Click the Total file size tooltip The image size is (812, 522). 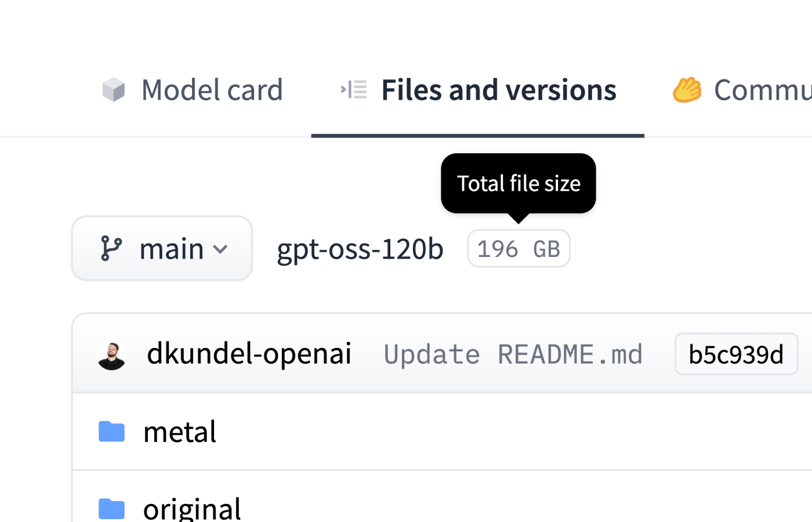tap(519, 183)
